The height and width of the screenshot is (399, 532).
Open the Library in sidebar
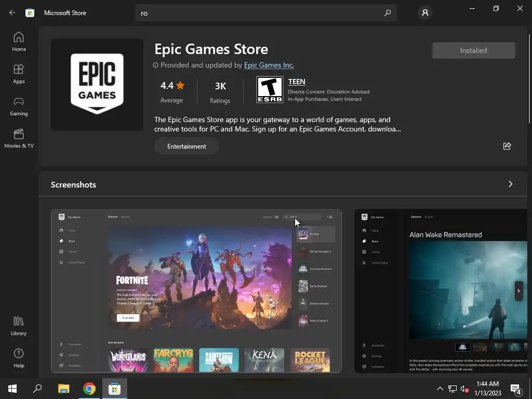point(19,326)
